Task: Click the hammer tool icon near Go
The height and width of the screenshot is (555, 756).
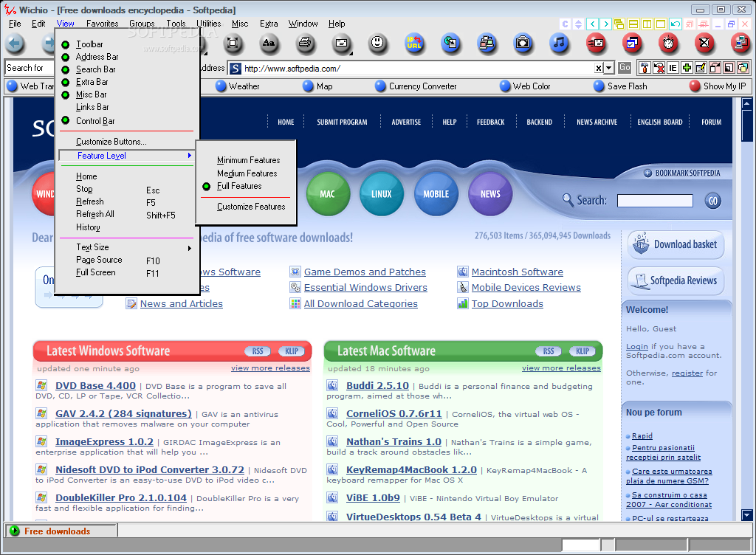Action: (x=645, y=68)
